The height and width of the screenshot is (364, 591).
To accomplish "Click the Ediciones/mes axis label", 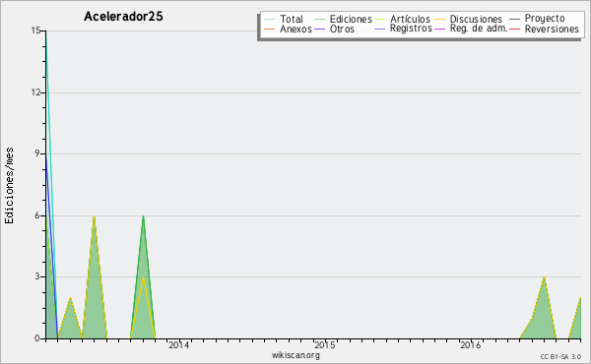I will point(9,186).
